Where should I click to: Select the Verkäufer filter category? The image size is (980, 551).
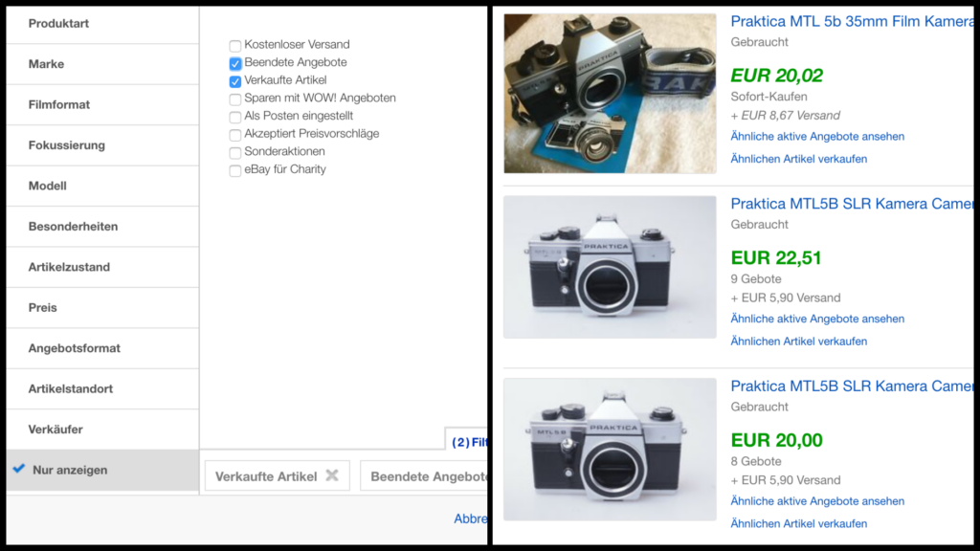(102, 430)
